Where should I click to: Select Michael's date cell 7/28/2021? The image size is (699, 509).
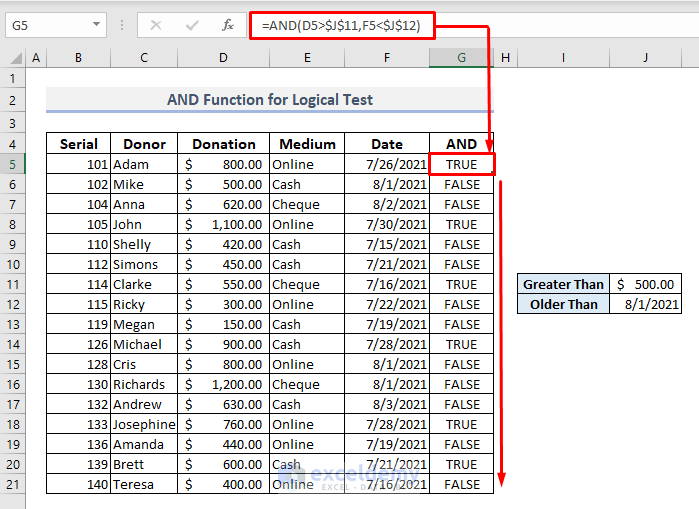pos(387,345)
